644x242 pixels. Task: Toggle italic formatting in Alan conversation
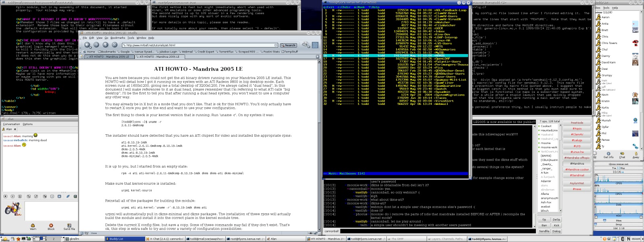click(13, 196)
